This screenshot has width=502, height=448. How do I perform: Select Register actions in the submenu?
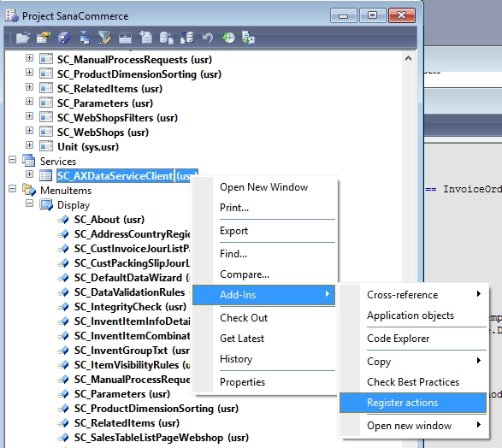tap(413, 403)
